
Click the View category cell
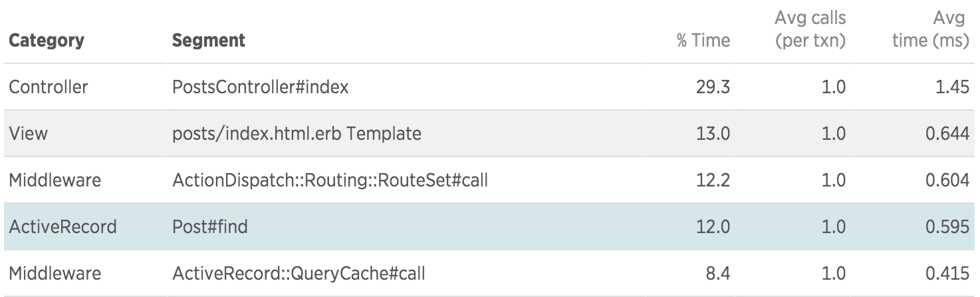click(29, 133)
